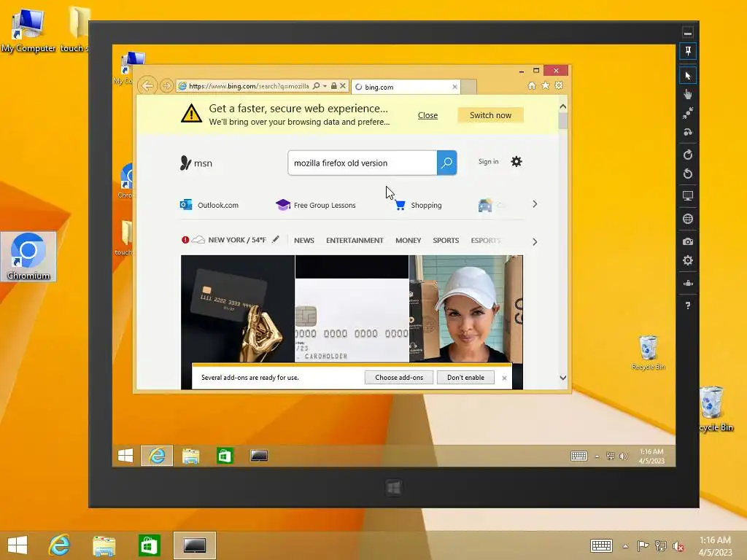747x560 pixels.
Task: Go forward in Internet Explorer
Action: (x=166, y=86)
